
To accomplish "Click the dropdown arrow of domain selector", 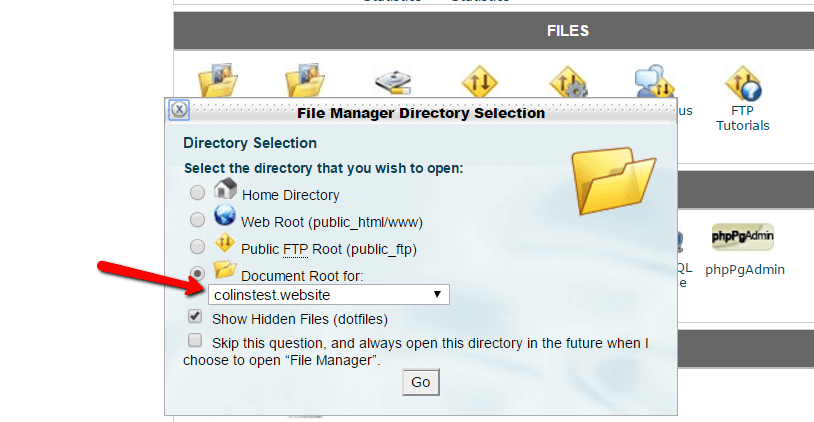I will [437, 294].
